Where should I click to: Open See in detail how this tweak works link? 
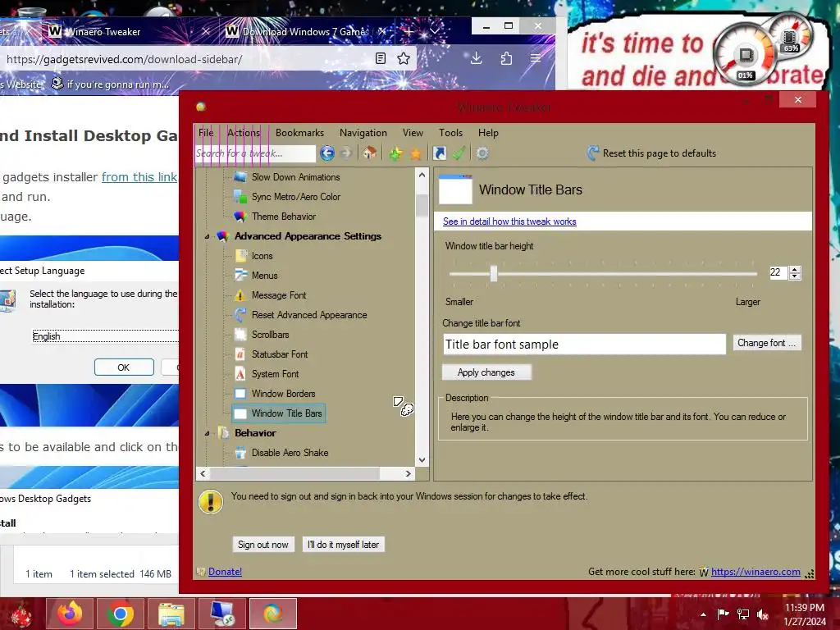(x=509, y=221)
